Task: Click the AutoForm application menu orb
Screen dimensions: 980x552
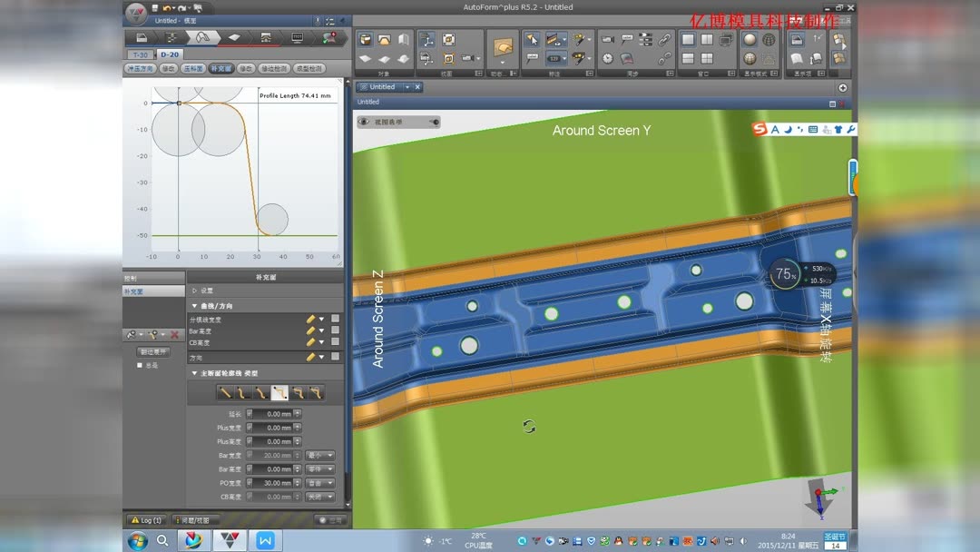Action: coord(136,15)
